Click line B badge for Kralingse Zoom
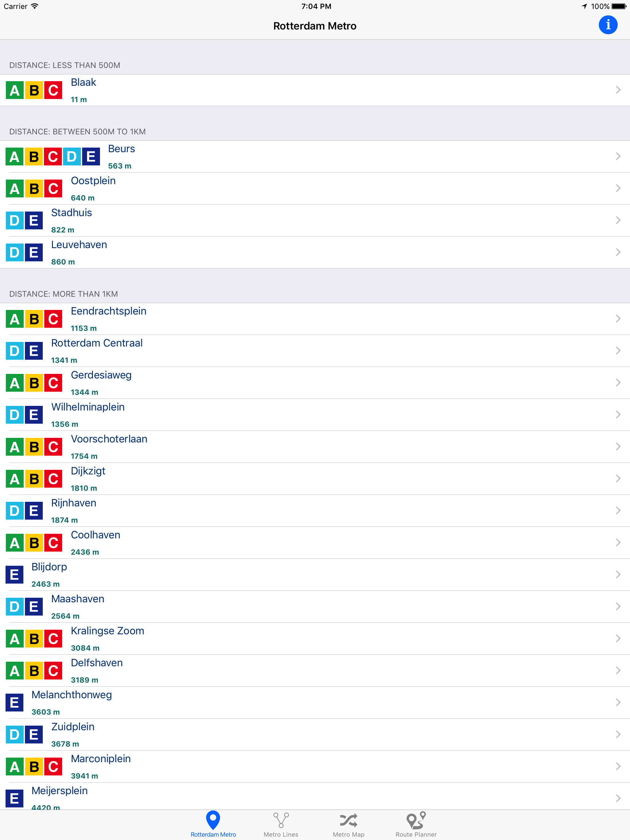 point(34,639)
